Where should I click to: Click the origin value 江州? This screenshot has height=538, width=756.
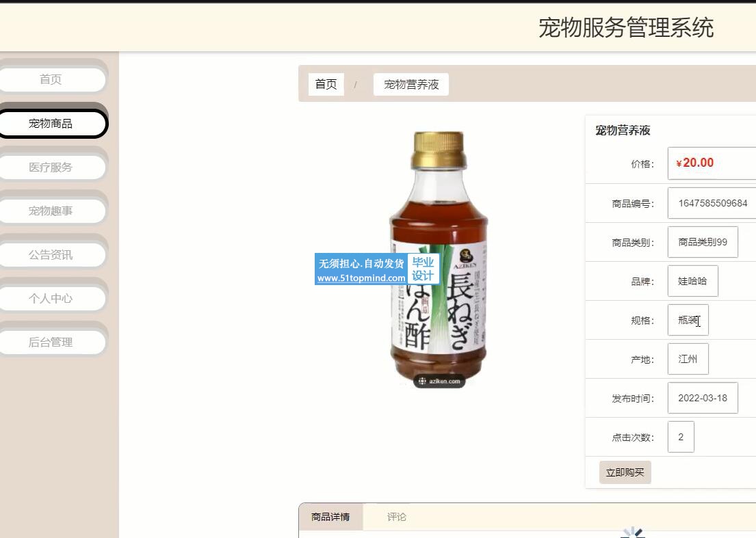688,360
